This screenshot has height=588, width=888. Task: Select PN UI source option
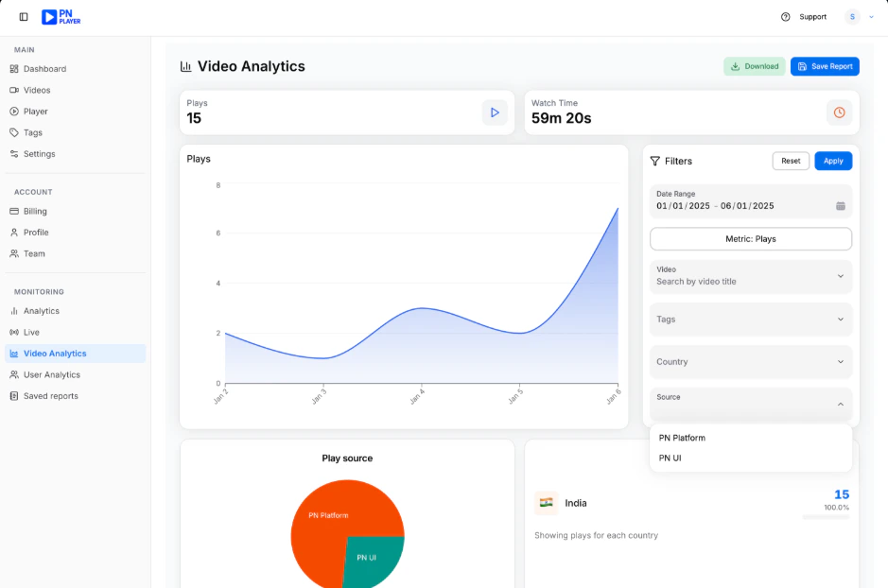[750, 458]
